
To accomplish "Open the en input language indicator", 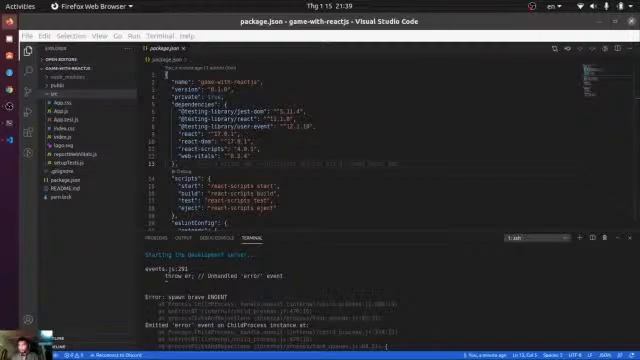I will click(554, 7).
